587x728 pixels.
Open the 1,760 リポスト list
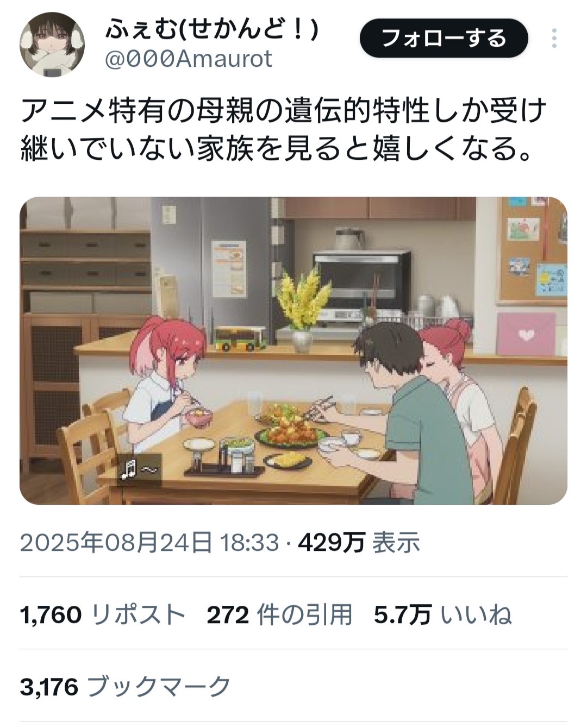pyautogui.click(x=103, y=615)
